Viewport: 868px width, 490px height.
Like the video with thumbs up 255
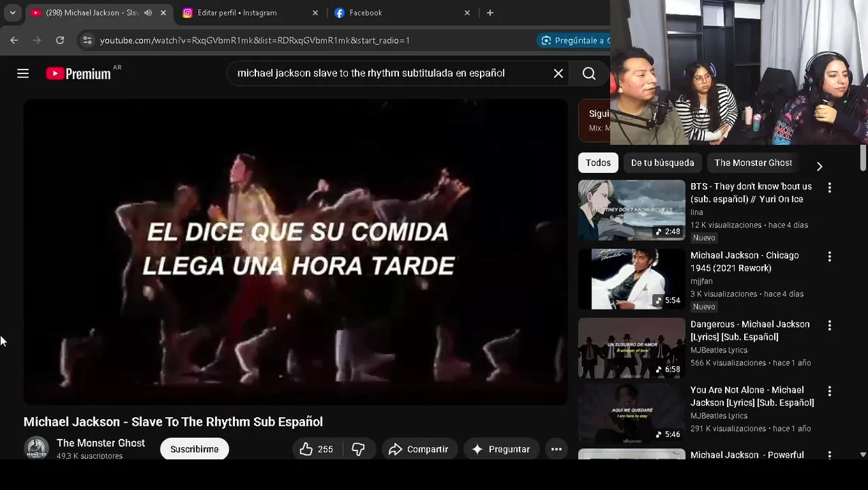317,449
